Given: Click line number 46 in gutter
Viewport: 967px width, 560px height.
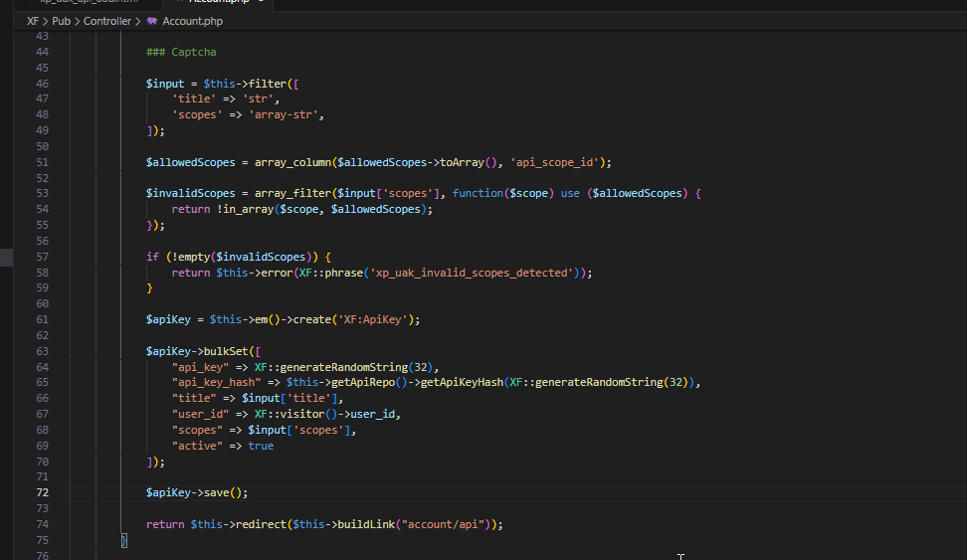Looking at the screenshot, I should (42, 84).
